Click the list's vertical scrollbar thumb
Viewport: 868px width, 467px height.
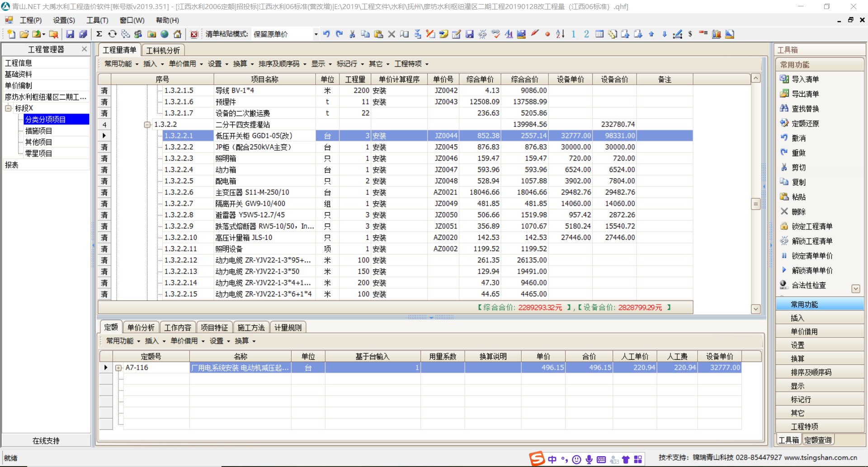tap(755, 204)
